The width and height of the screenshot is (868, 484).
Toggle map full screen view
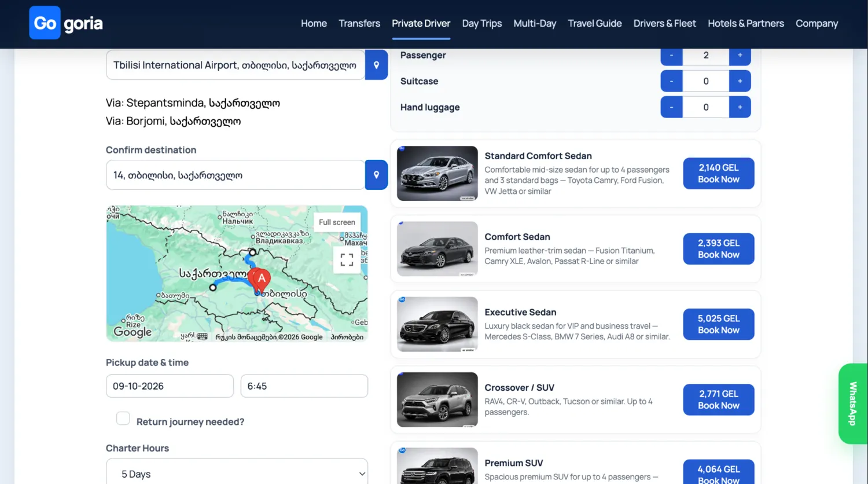click(x=347, y=259)
